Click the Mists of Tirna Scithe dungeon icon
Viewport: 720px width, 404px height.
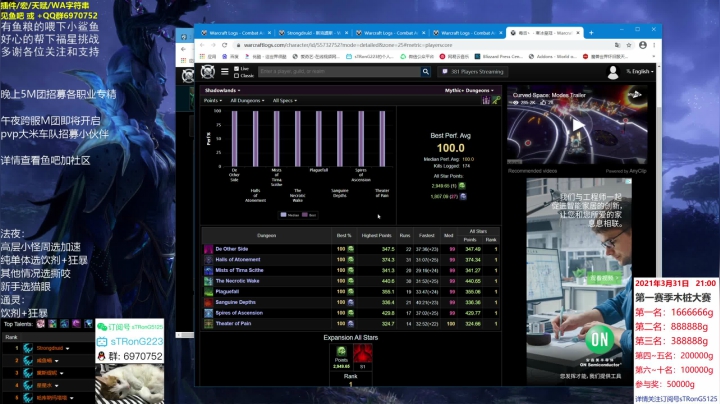pos(208,270)
